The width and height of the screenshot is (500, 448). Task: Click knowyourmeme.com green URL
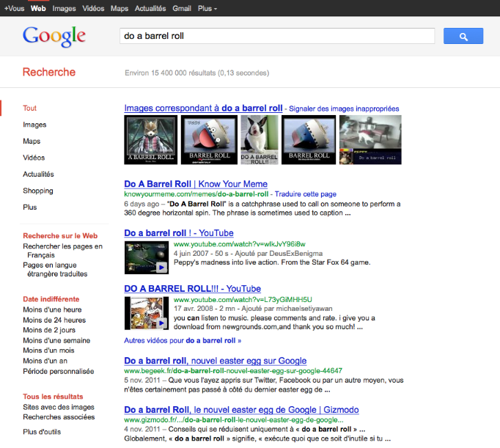[196, 194]
